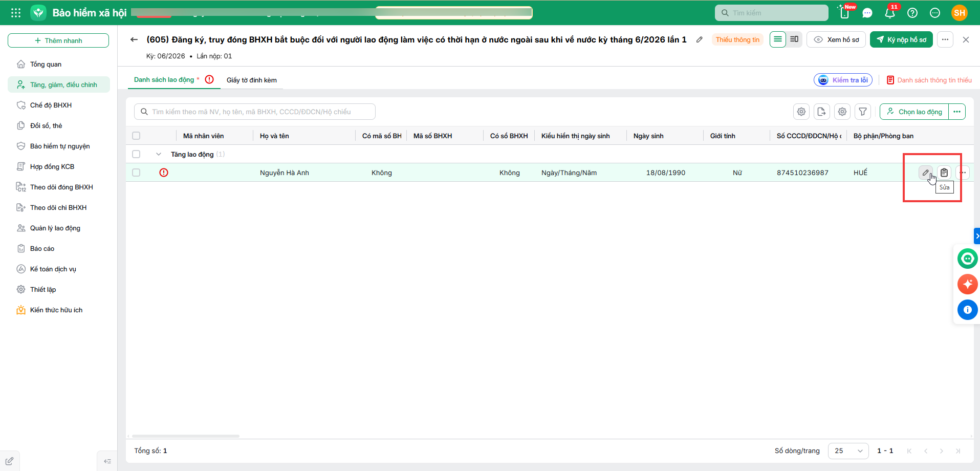Open Hợp đồng KCB in the sidebar
The width and height of the screenshot is (980, 471).
tap(59, 166)
